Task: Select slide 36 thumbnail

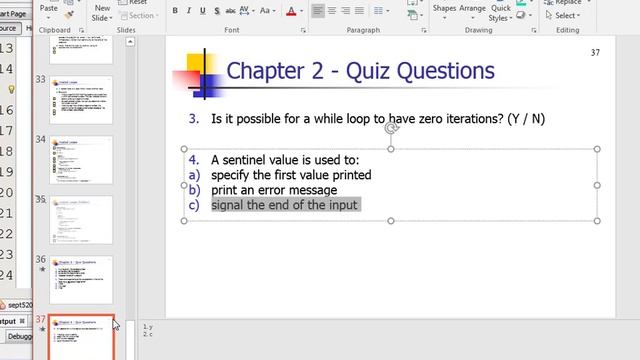Action: click(81, 280)
